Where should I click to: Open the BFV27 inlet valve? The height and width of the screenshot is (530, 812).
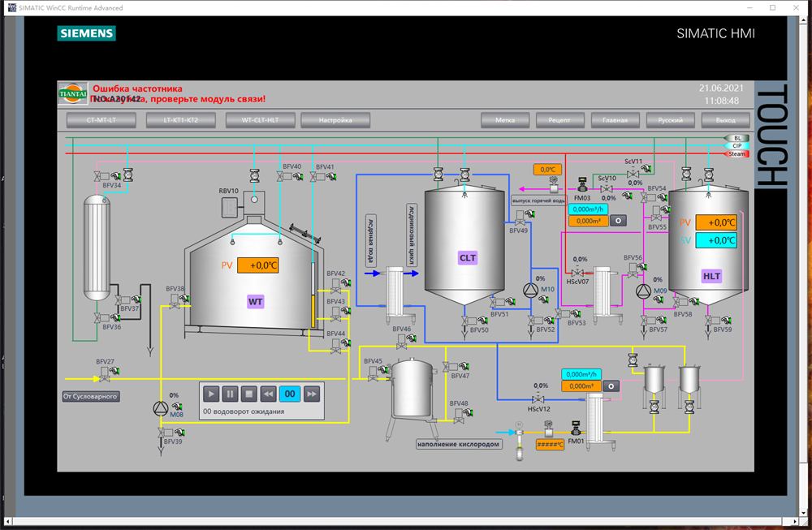pyautogui.click(x=104, y=375)
